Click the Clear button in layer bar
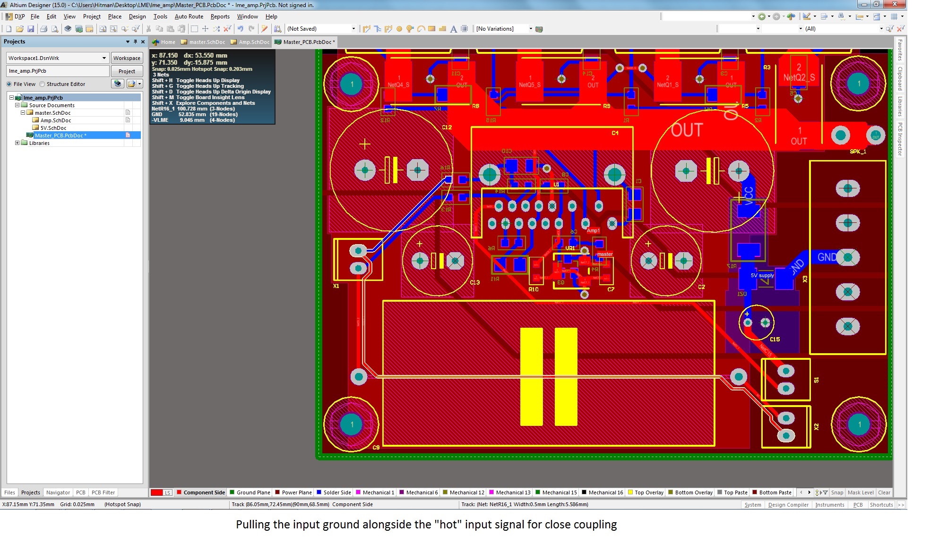930x560 pixels. pos(884,492)
